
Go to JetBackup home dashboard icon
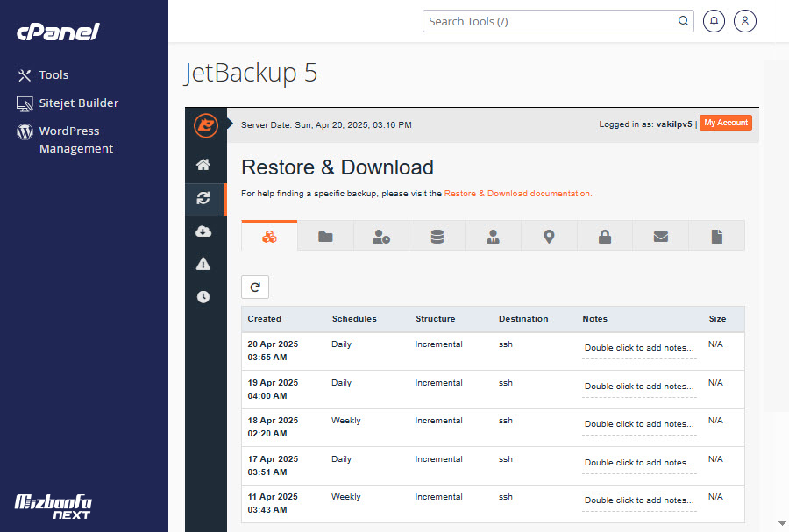click(x=203, y=165)
